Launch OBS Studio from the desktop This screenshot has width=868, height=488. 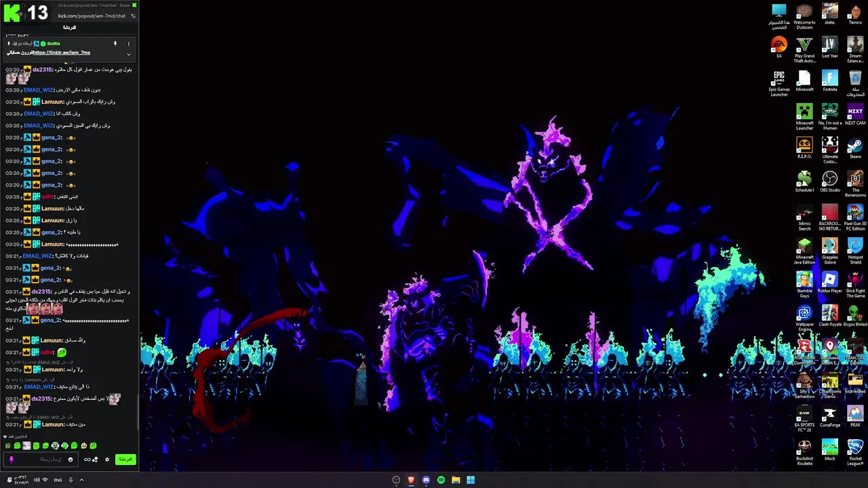pos(830,181)
